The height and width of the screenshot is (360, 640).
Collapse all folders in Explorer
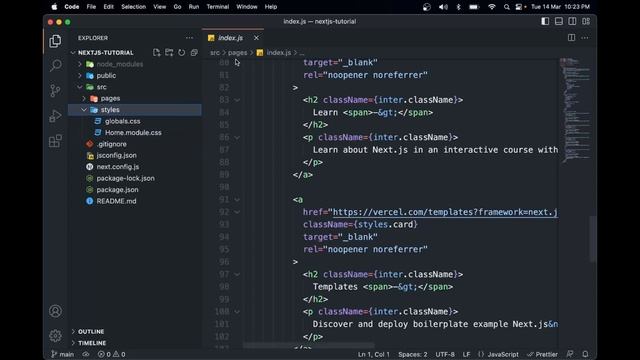pyautogui.click(x=194, y=53)
